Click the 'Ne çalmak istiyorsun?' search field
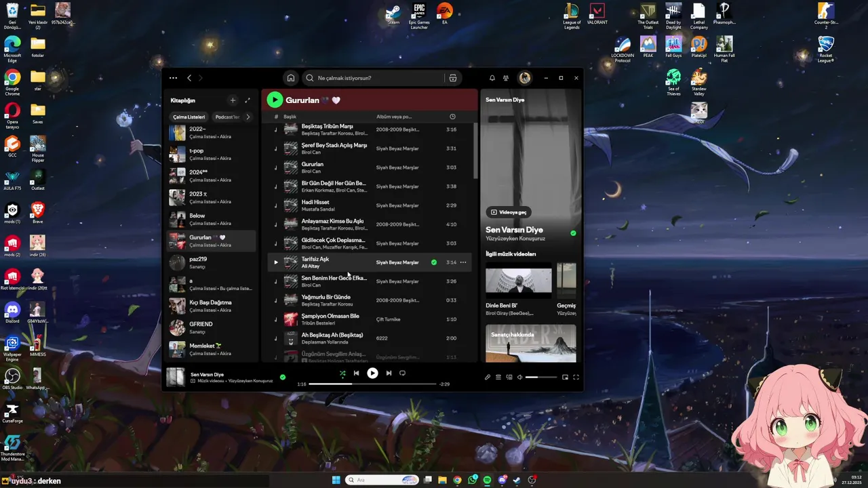The height and width of the screenshot is (488, 868). [373, 78]
